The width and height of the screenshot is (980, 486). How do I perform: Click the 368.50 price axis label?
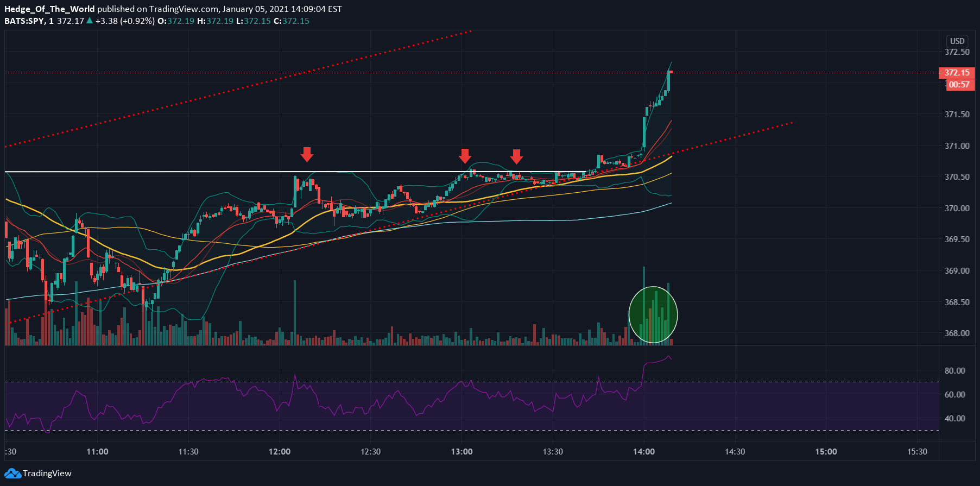[957, 302]
